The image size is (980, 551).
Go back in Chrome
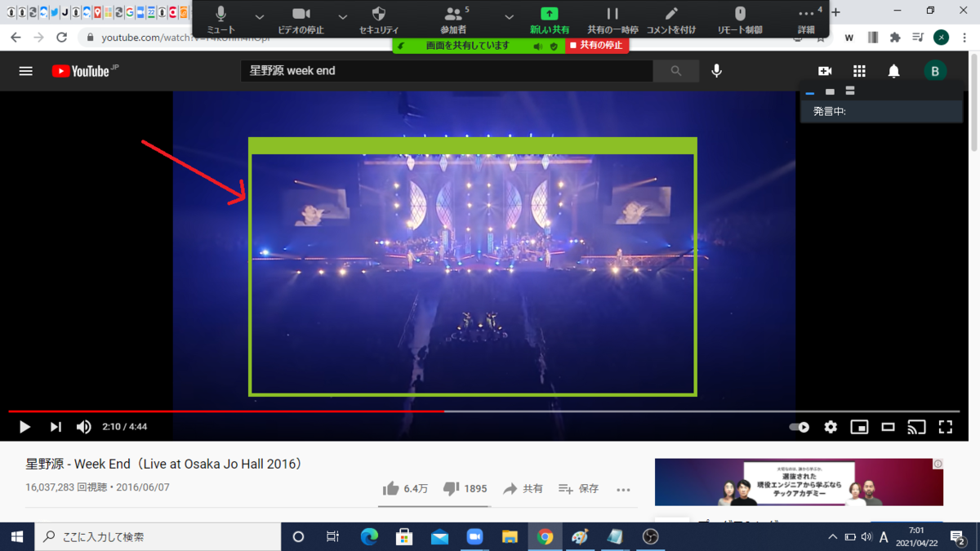pyautogui.click(x=16, y=38)
